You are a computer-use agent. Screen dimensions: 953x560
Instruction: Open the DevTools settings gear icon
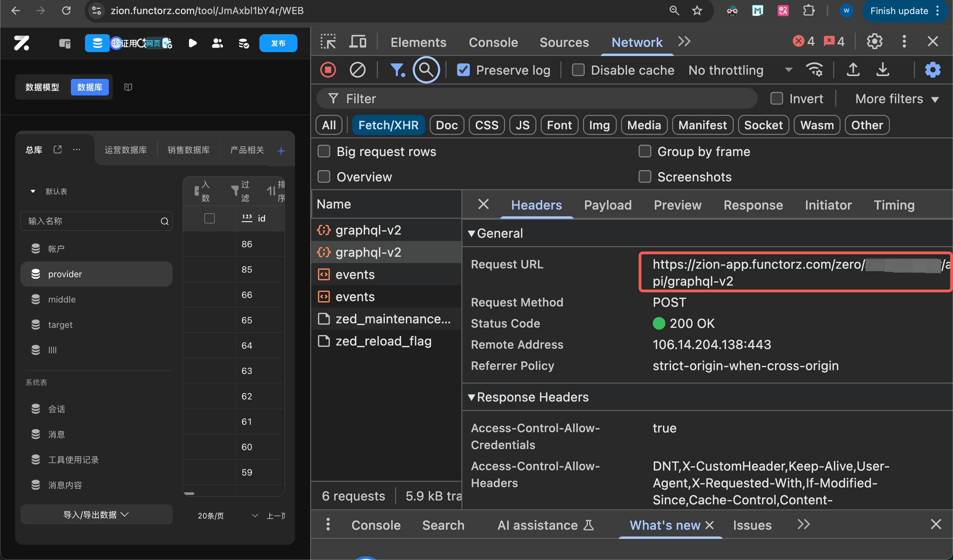tap(874, 42)
